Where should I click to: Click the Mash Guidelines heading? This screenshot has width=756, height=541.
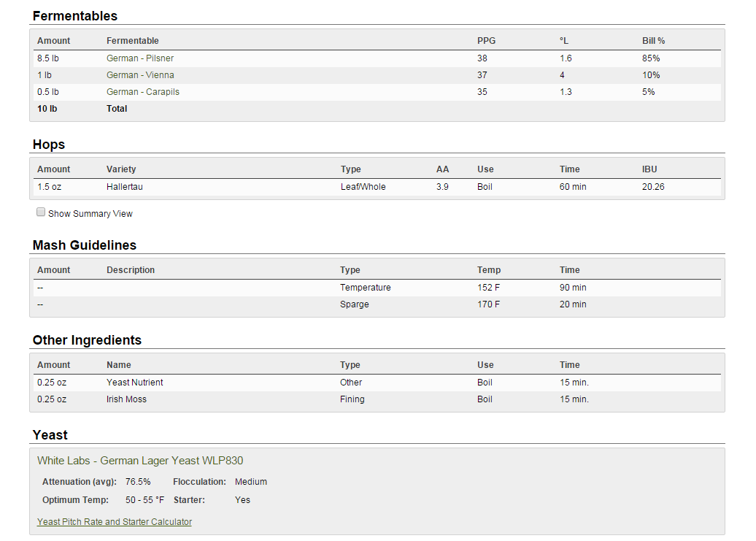click(x=85, y=245)
